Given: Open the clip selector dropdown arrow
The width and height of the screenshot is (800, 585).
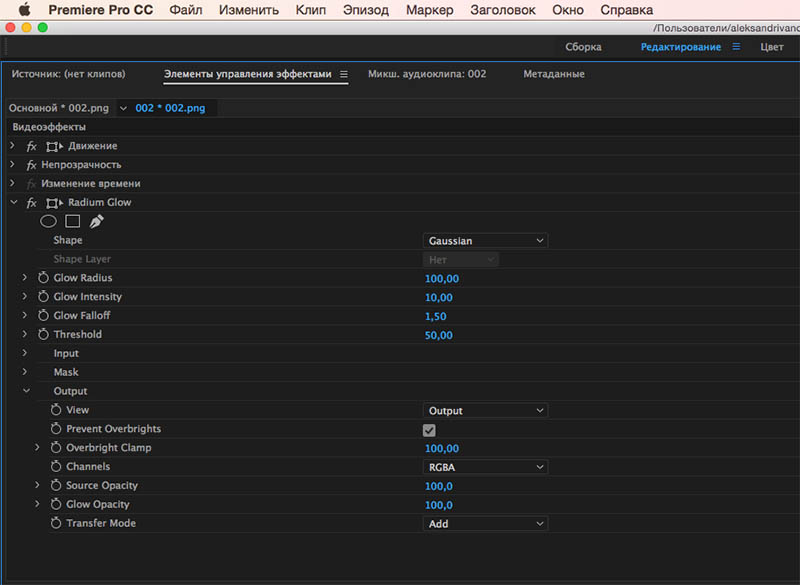Looking at the screenshot, I should pyautogui.click(x=123, y=108).
